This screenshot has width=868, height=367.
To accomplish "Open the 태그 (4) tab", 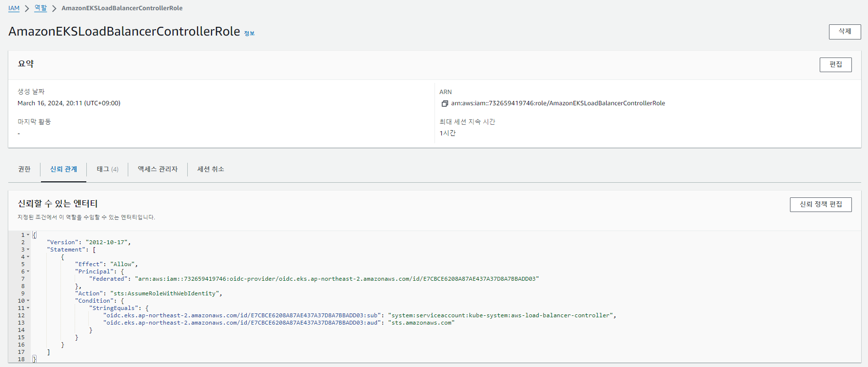I will click(107, 169).
